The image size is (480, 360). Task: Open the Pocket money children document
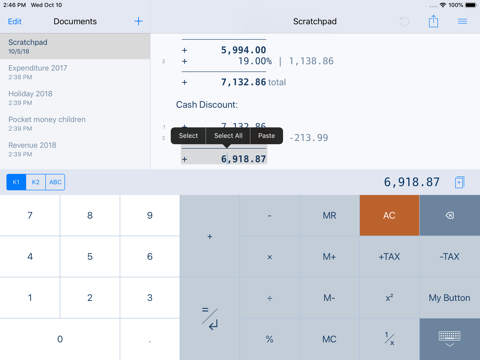[75, 123]
